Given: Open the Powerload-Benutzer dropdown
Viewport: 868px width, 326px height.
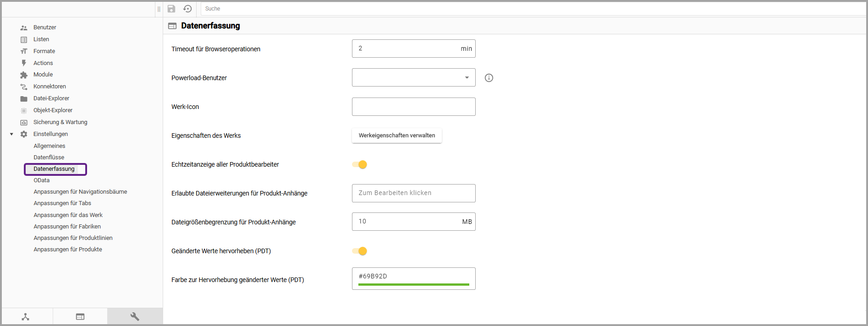Looking at the screenshot, I should click(x=413, y=77).
